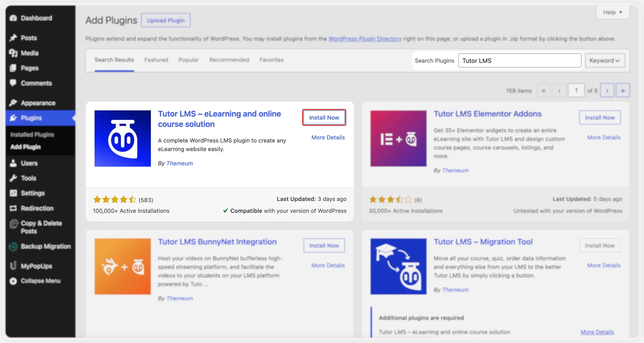Click the Media library icon
The height and width of the screenshot is (343, 644).
(13, 53)
